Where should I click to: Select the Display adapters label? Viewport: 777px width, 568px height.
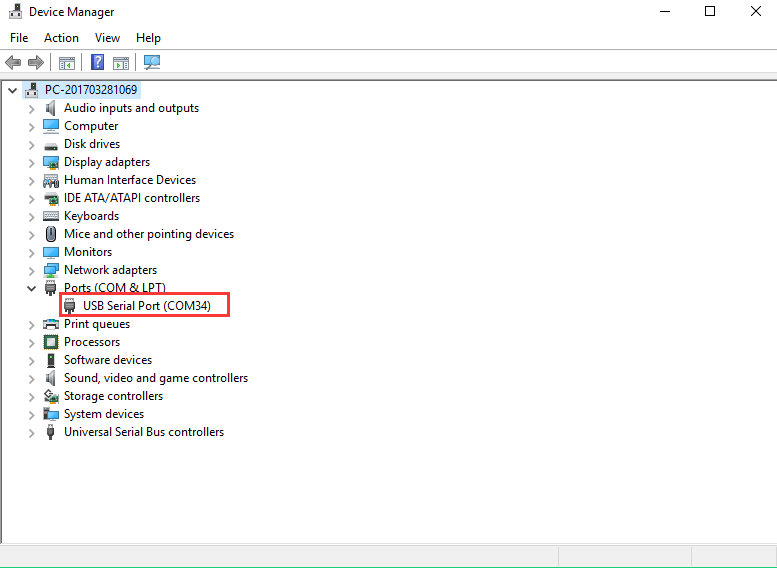[x=107, y=162]
